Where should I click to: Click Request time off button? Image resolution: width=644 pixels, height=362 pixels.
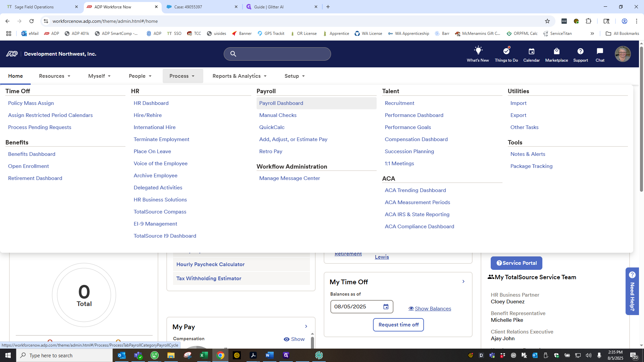pos(398,325)
